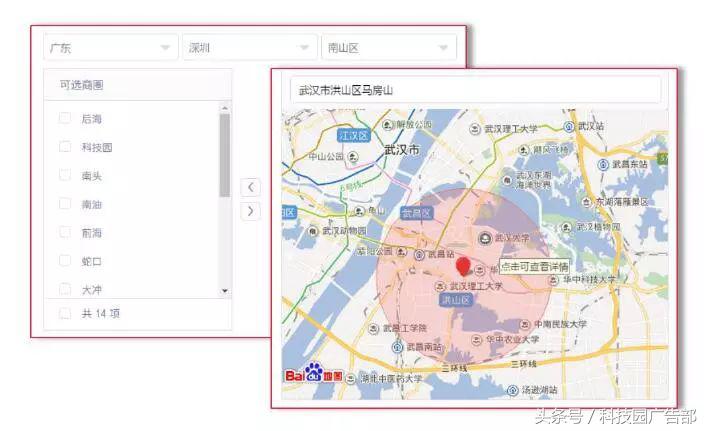Image resolution: width=707 pixels, height=431 pixels.
Task: Click scrollbar up arrow in 可选商圈 list
Action: click(x=225, y=108)
